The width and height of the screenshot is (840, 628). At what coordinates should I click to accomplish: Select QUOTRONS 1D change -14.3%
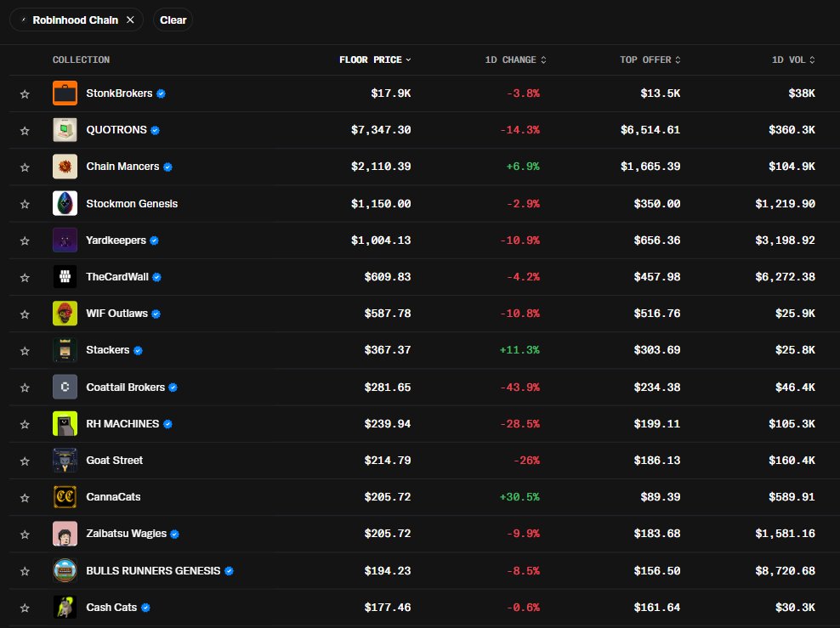[519, 129]
